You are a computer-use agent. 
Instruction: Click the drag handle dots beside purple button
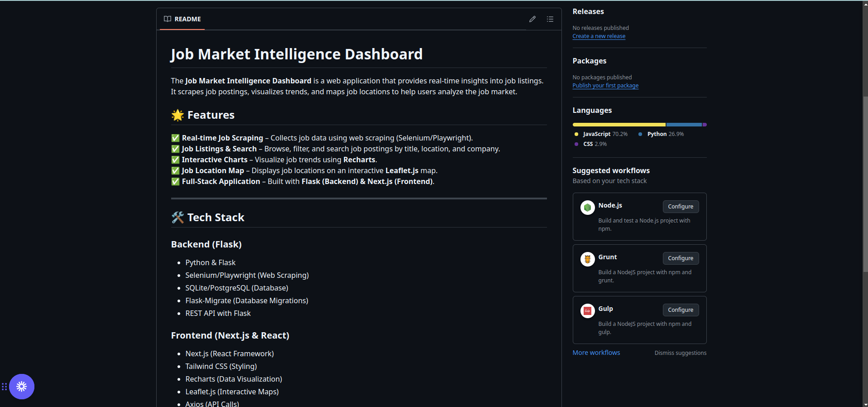coord(4,387)
